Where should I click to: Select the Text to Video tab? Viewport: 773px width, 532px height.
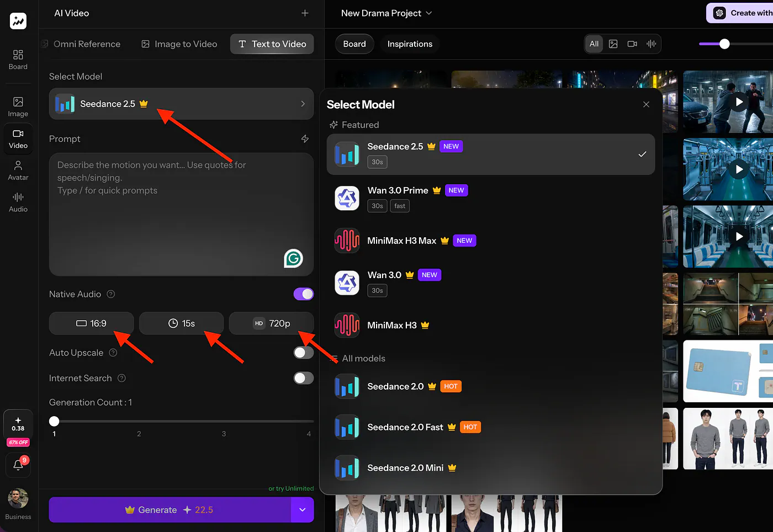tap(272, 44)
